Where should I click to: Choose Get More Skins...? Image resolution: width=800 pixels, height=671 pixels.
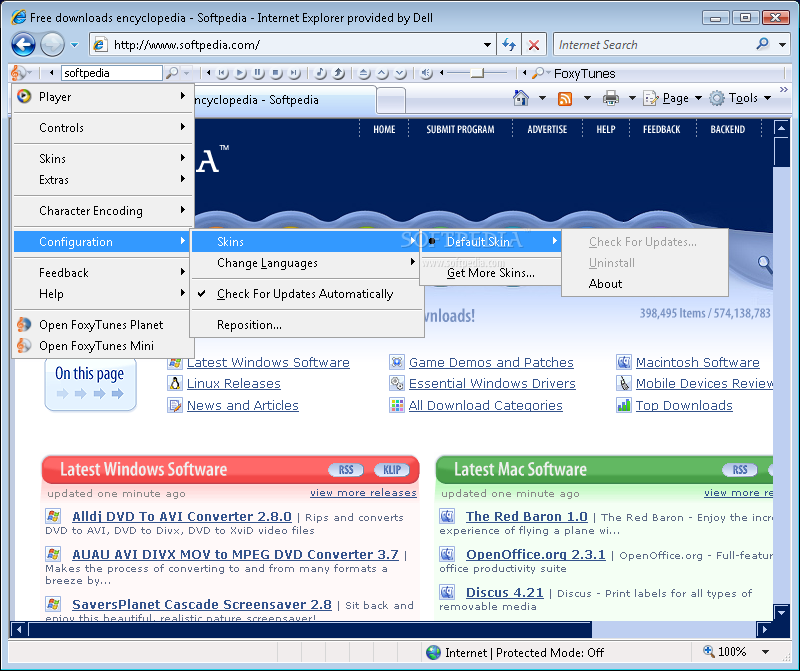491,273
